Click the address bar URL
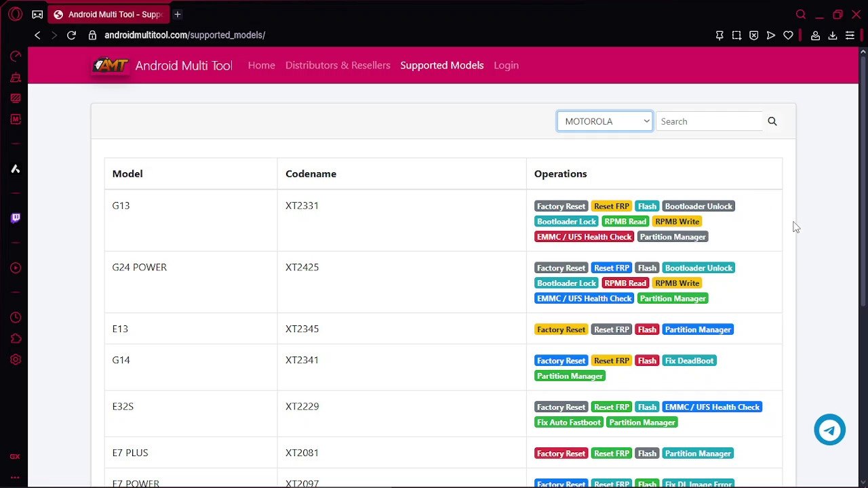Image resolution: width=868 pixels, height=488 pixels. click(184, 35)
